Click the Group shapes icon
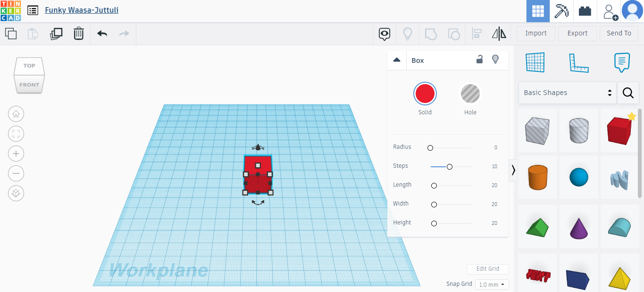644x292 pixels. point(431,34)
